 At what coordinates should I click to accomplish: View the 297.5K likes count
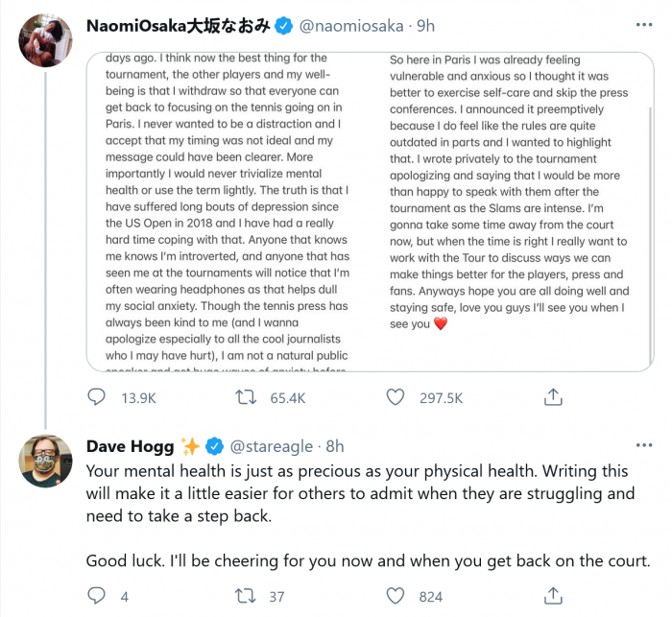(442, 397)
